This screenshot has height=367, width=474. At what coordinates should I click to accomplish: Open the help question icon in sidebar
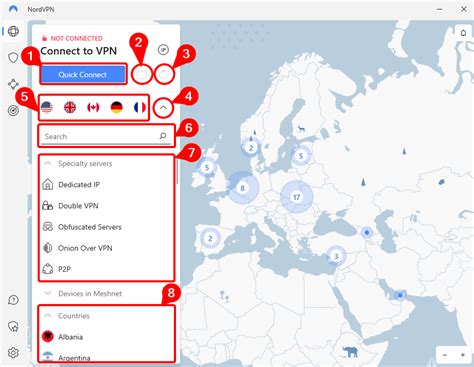pyautogui.click(x=13, y=300)
